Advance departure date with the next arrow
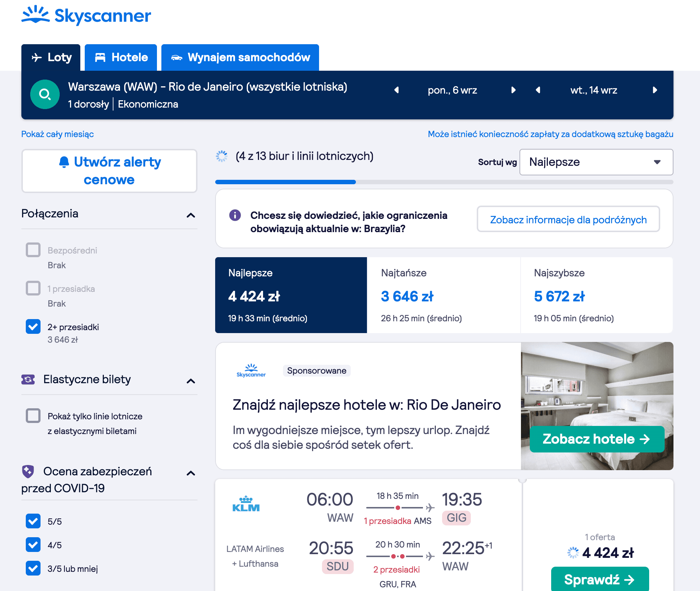The height and width of the screenshot is (591, 700). (x=513, y=90)
